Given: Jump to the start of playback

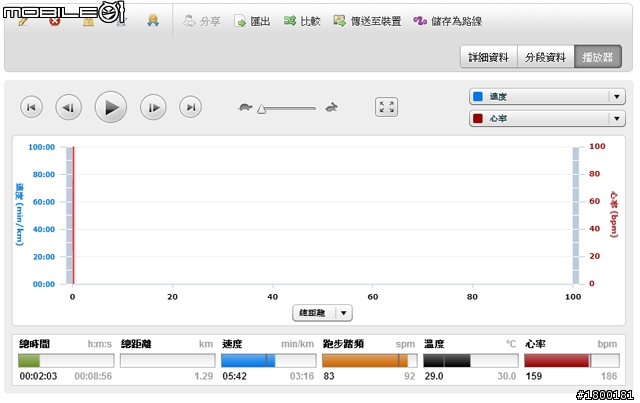Looking at the screenshot, I should pos(31,107).
